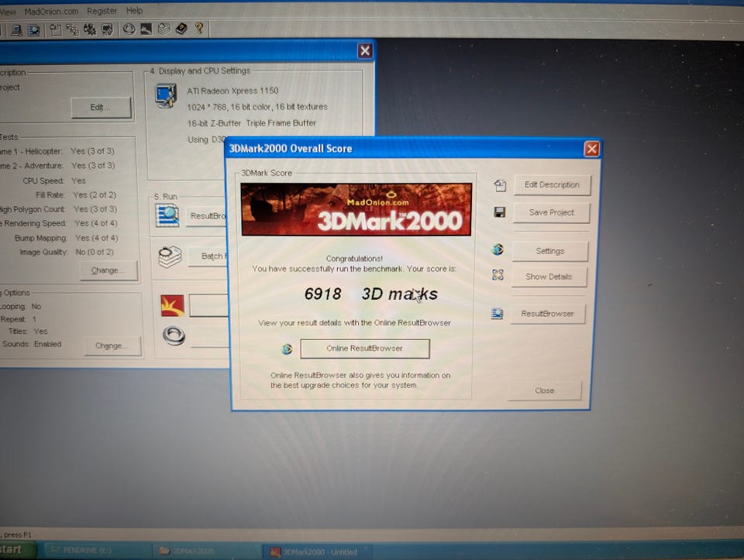Click the pinned document icon in the toolbar
The width and height of the screenshot is (744, 560).
[x=56, y=30]
